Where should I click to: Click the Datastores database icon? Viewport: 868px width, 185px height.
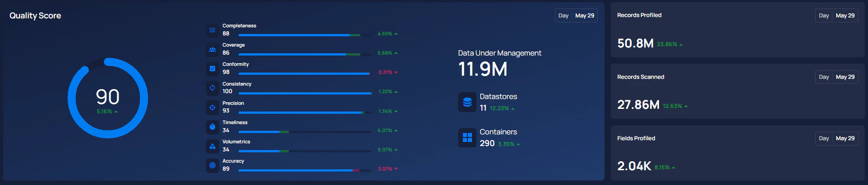pos(467,102)
